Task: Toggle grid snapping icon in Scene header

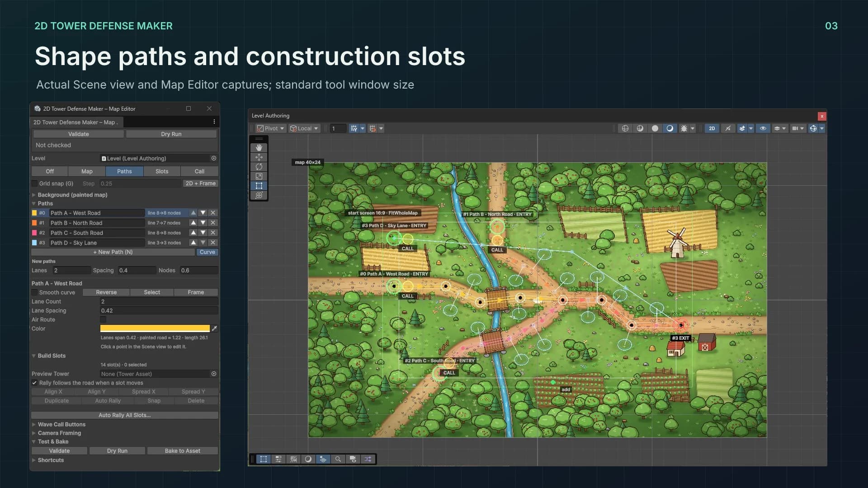Action: pos(354,128)
